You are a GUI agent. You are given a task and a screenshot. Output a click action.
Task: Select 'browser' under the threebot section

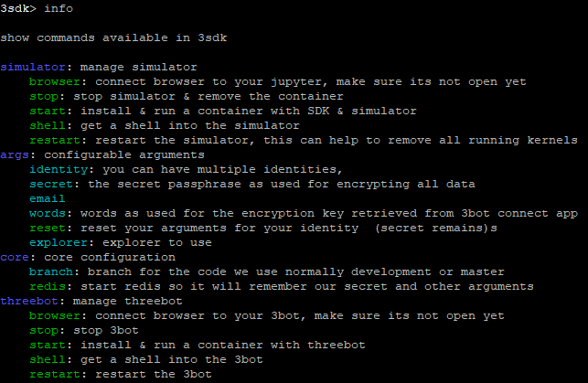tap(55, 315)
